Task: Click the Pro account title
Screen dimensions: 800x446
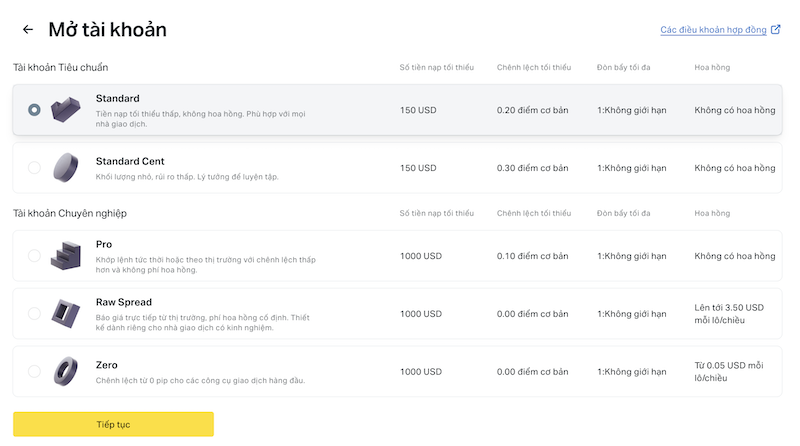Action: tap(104, 244)
